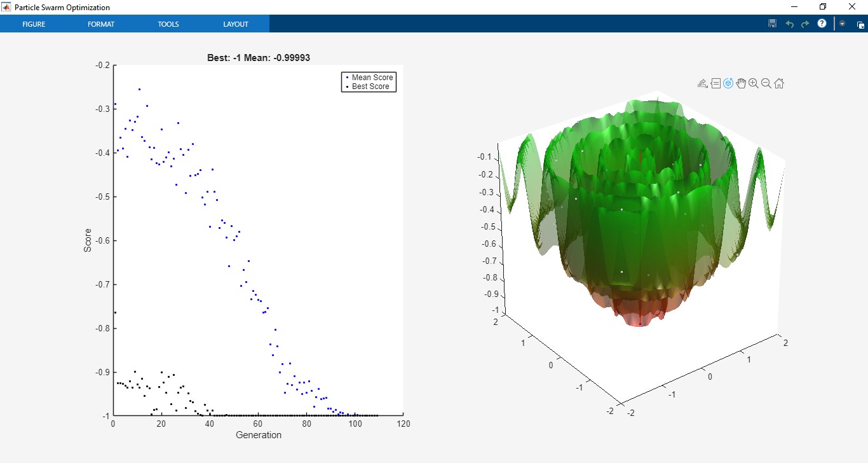Toggle the Zoom In tool
This screenshot has height=463, width=868.
pos(754,83)
